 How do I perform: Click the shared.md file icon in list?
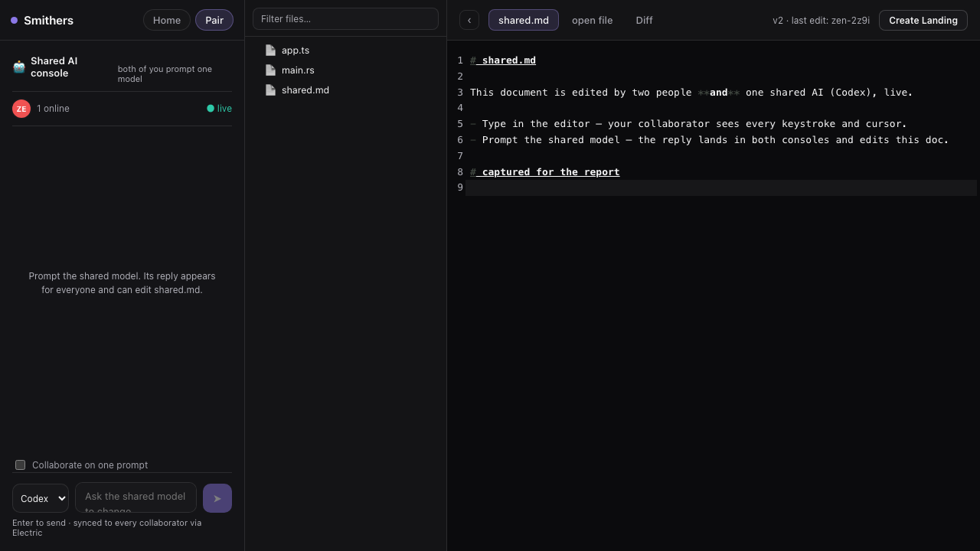click(x=270, y=90)
